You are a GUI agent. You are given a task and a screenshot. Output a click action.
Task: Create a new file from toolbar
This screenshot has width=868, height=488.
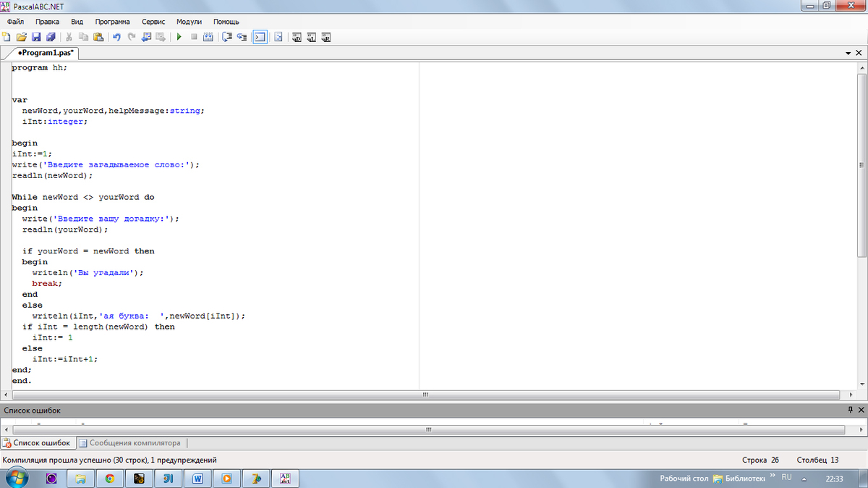(6, 37)
